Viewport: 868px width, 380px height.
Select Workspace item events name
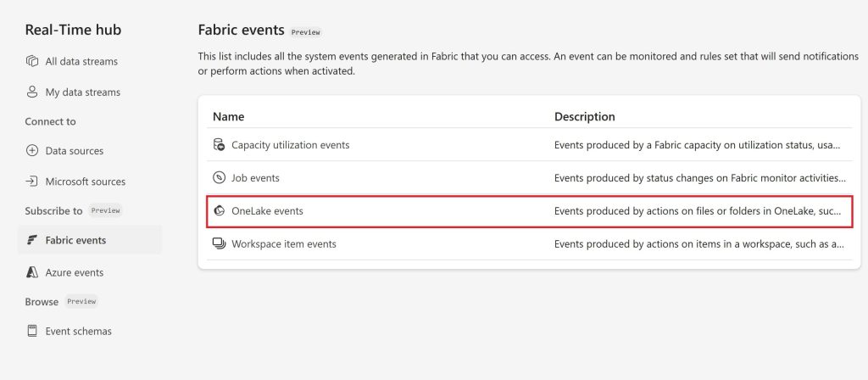pos(284,243)
